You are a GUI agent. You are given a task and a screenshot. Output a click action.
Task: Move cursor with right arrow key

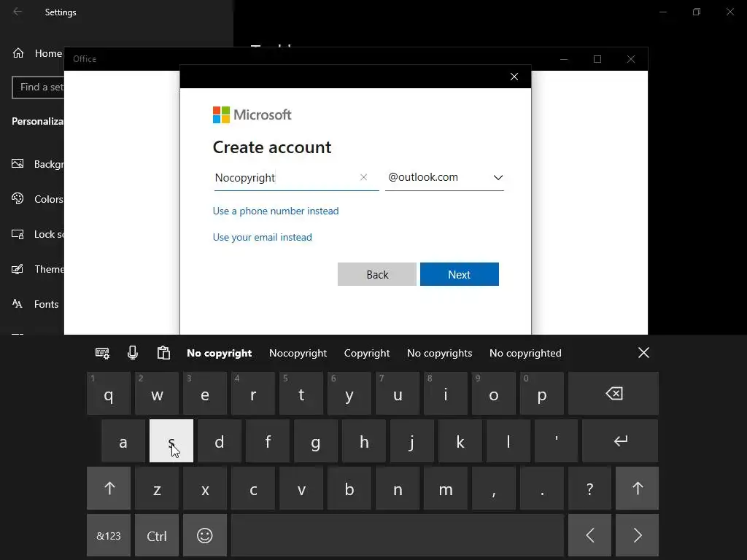point(637,535)
